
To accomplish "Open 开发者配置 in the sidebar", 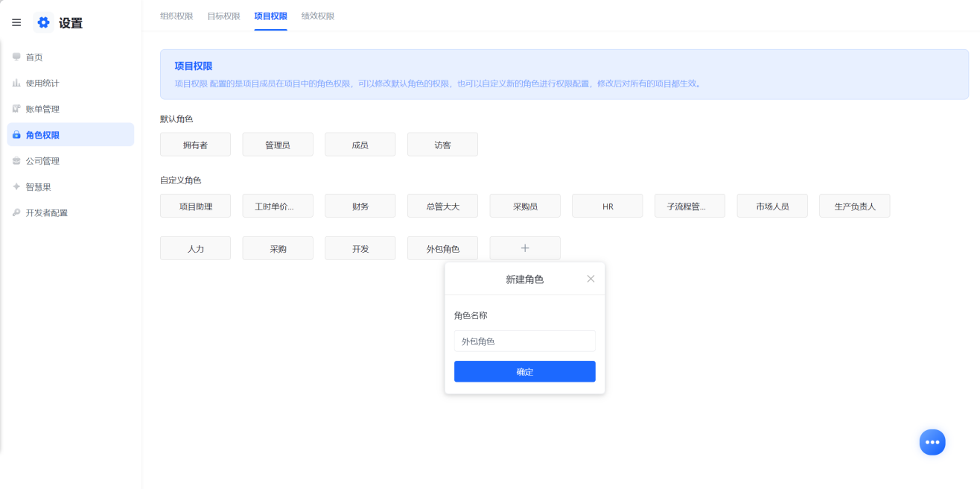I will 70,212.
